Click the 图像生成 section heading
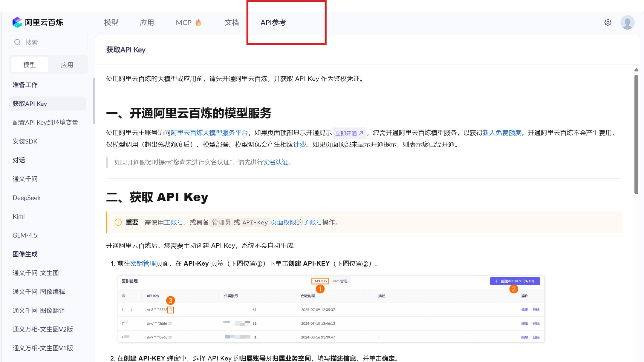This screenshot has height=362, width=644. (25, 254)
